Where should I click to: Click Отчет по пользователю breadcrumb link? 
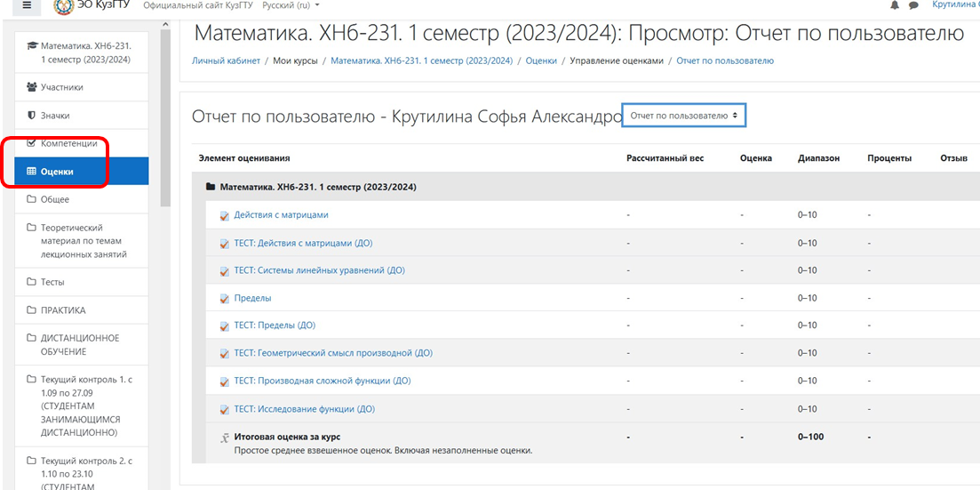[725, 61]
